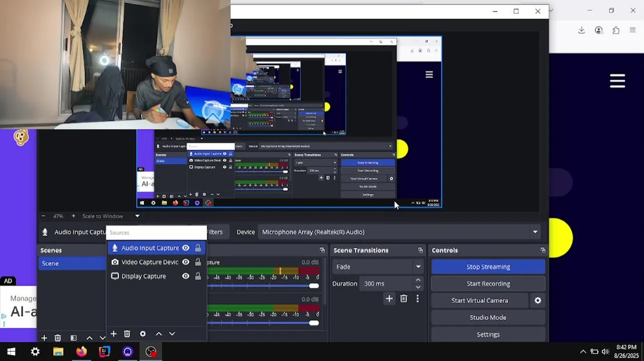Click the 47% zoom level text

[58, 216]
